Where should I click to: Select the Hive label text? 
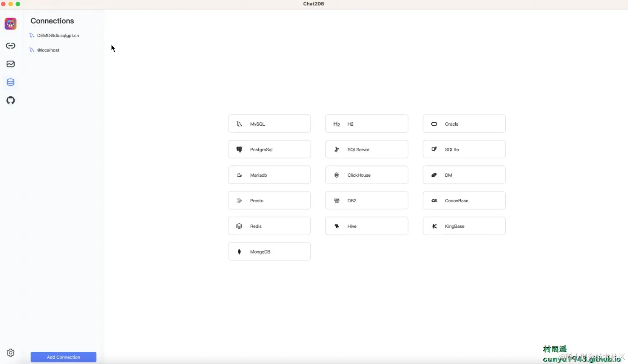point(352,226)
